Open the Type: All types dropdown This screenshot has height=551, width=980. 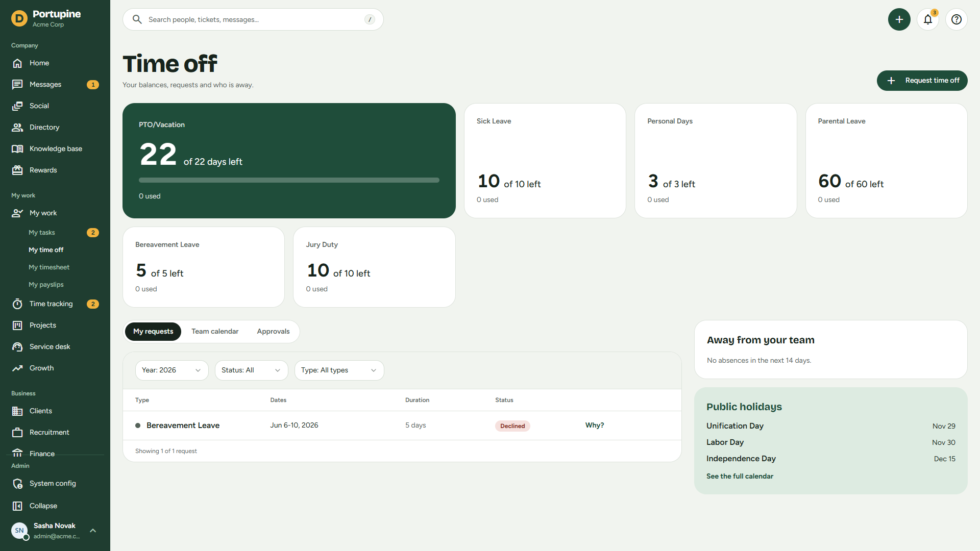pyautogui.click(x=339, y=370)
